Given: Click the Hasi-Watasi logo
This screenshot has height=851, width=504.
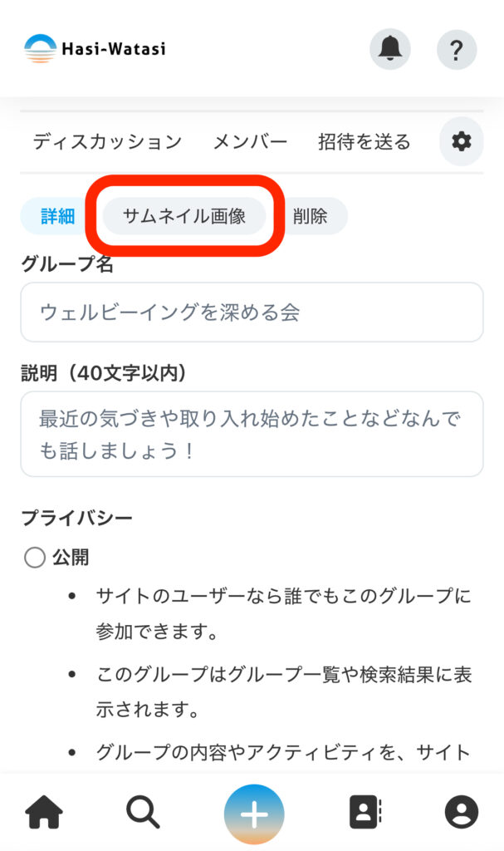Looking at the screenshot, I should point(41,49).
